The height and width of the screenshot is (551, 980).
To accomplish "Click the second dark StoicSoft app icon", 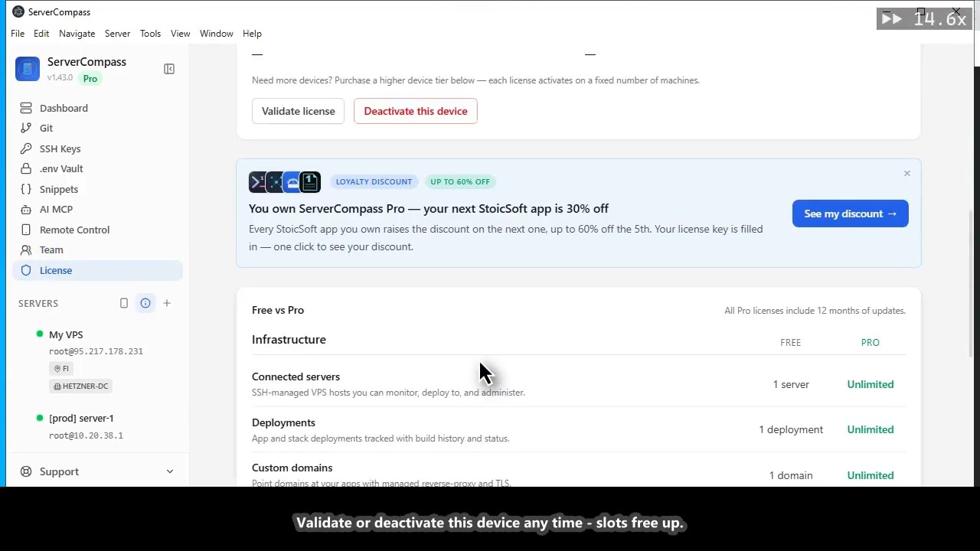I will tap(275, 181).
